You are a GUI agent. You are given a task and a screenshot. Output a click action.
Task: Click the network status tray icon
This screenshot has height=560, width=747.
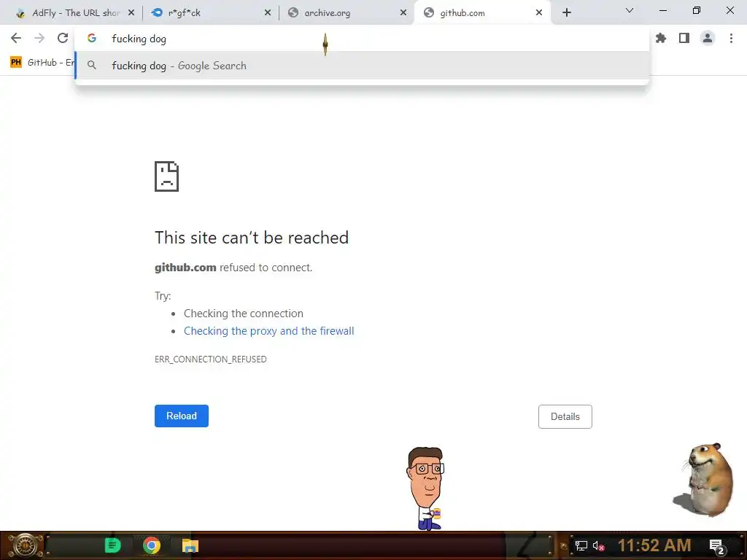point(581,545)
